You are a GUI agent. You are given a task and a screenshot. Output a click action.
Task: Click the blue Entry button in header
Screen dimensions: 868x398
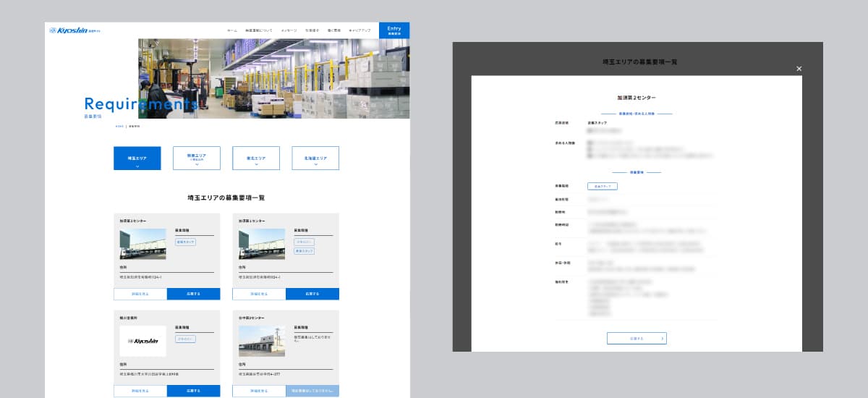tap(394, 30)
